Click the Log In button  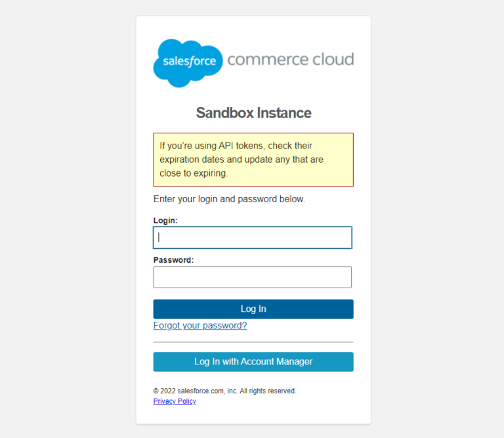point(253,309)
